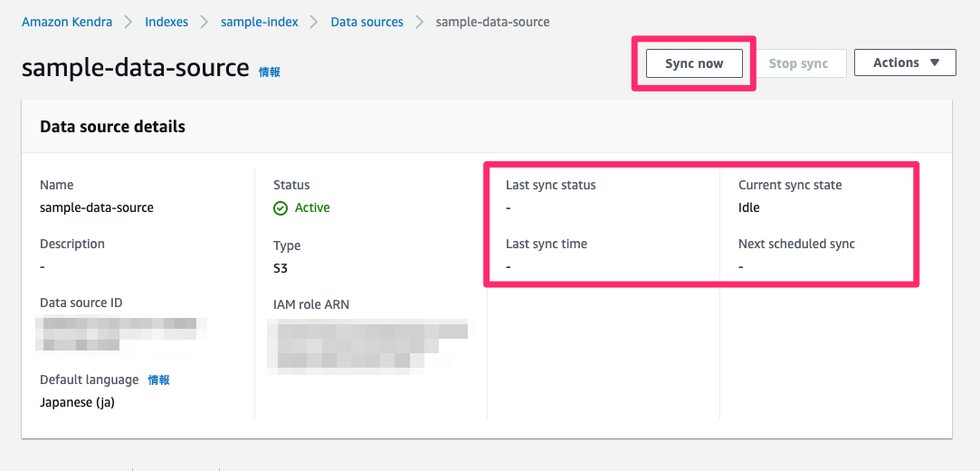This screenshot has height=471, width=980.
Task: Click the Last sync status label
Action: coord(550,185)
